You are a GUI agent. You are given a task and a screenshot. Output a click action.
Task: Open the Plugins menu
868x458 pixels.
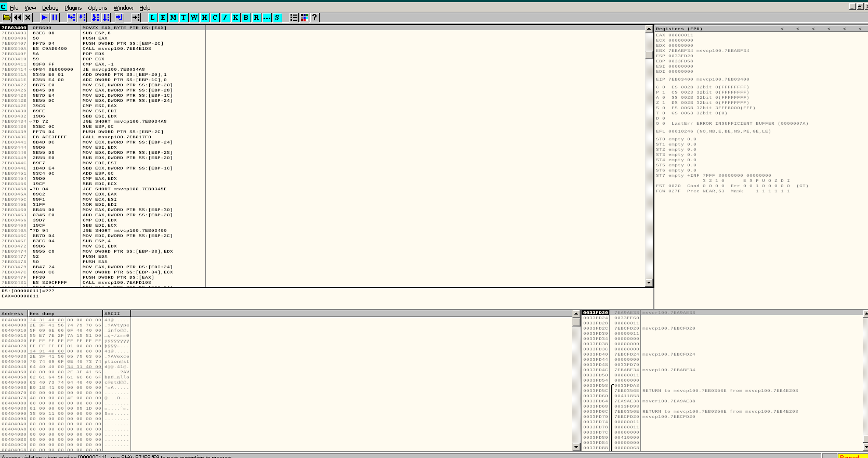click(73, 8)
